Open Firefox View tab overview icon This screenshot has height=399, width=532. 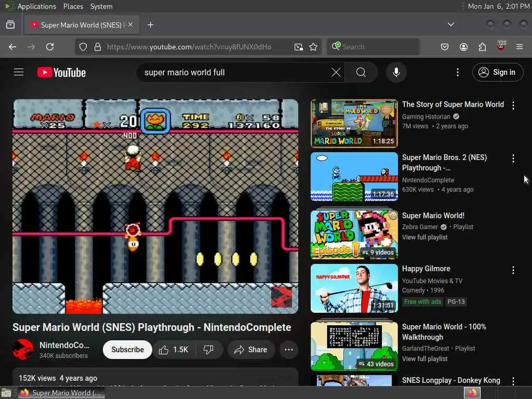tap(10, 25)
